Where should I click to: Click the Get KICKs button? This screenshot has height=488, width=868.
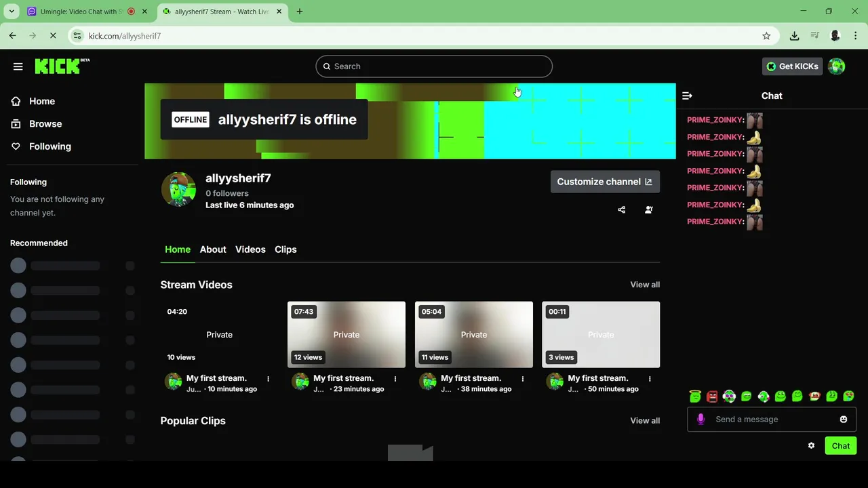[792, 66]
